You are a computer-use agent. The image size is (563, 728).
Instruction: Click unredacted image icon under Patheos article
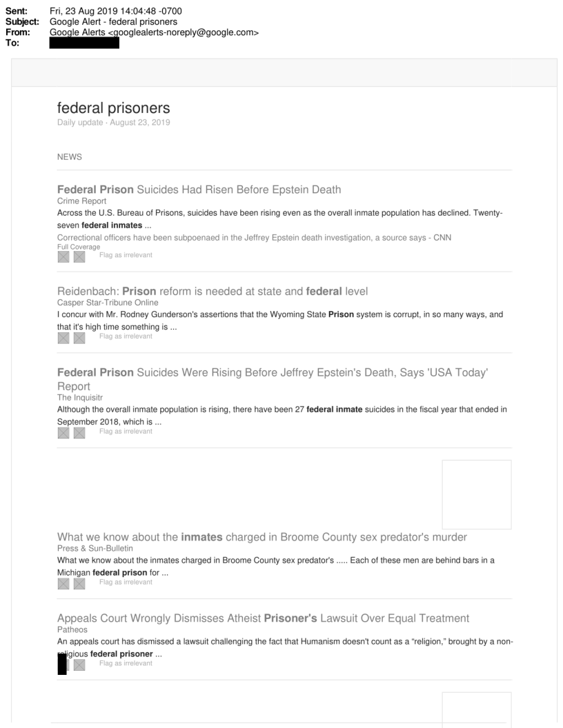79,665
